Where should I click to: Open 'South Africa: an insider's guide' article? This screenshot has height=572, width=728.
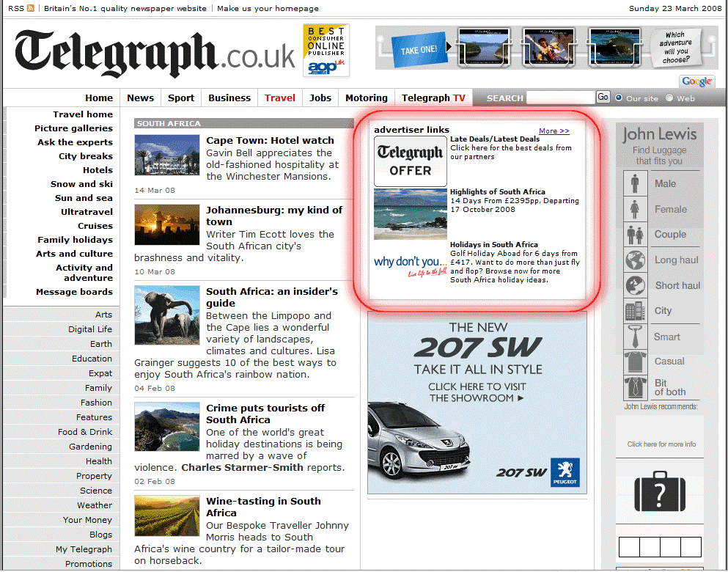point(272,297)
